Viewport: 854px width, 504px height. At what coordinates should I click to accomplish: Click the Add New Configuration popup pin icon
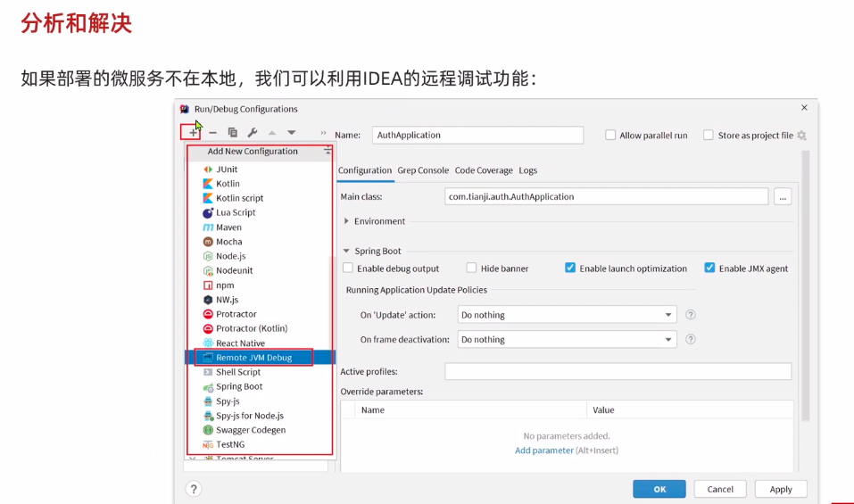click(x=327, y=152)
